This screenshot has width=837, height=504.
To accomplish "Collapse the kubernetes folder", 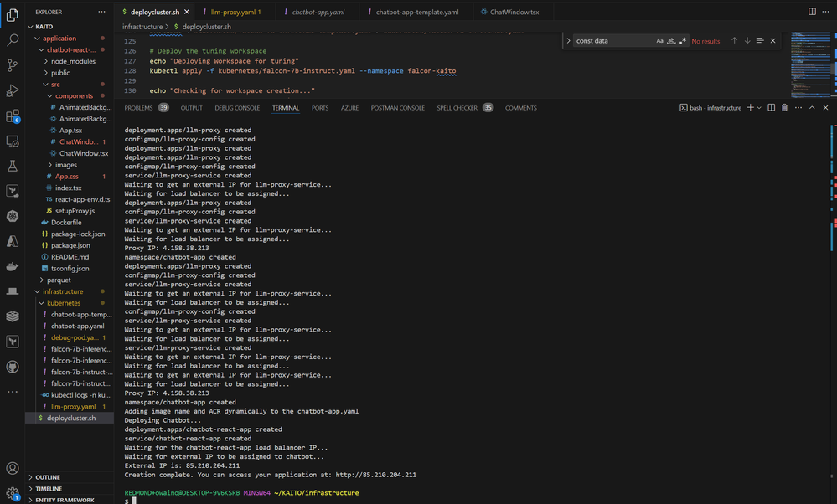I will (x=42, y=303).
